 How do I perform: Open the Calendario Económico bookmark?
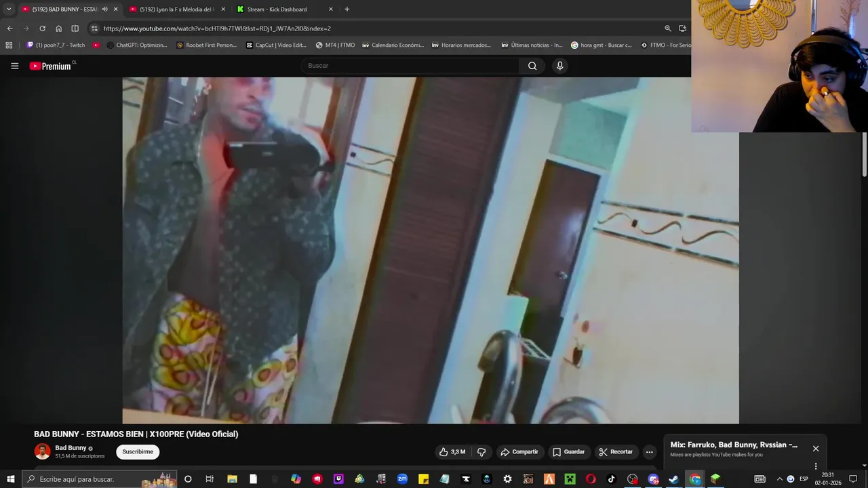tap(393, 45)
